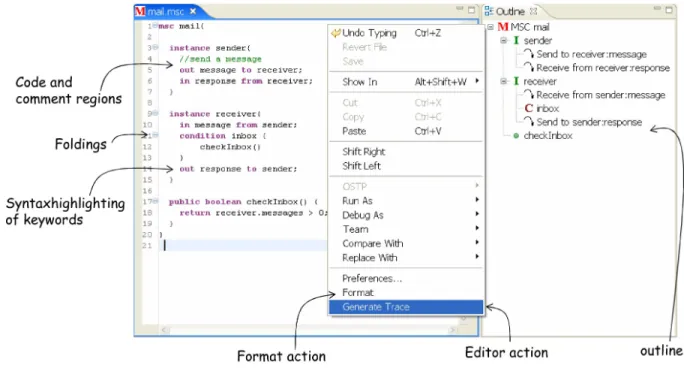Choose Shift Left from context menu
The width and height of the screenshot is (684, 368).
[406, 166]
